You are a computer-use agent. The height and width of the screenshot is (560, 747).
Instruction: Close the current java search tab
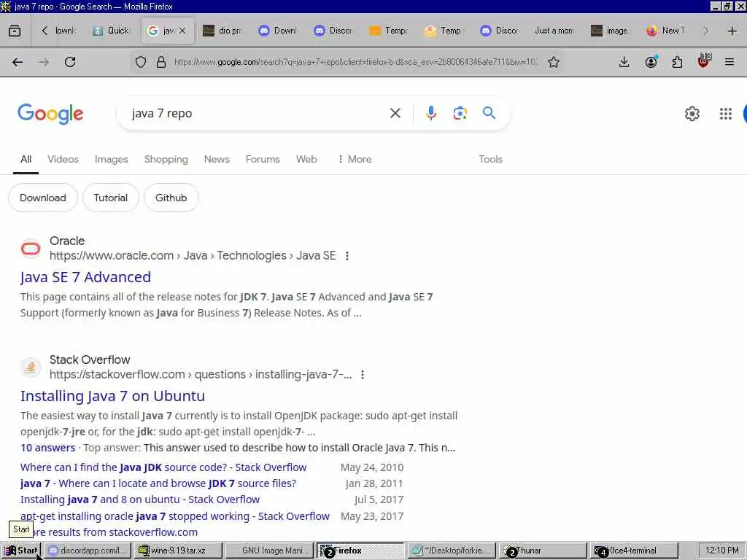pos(182,31)
